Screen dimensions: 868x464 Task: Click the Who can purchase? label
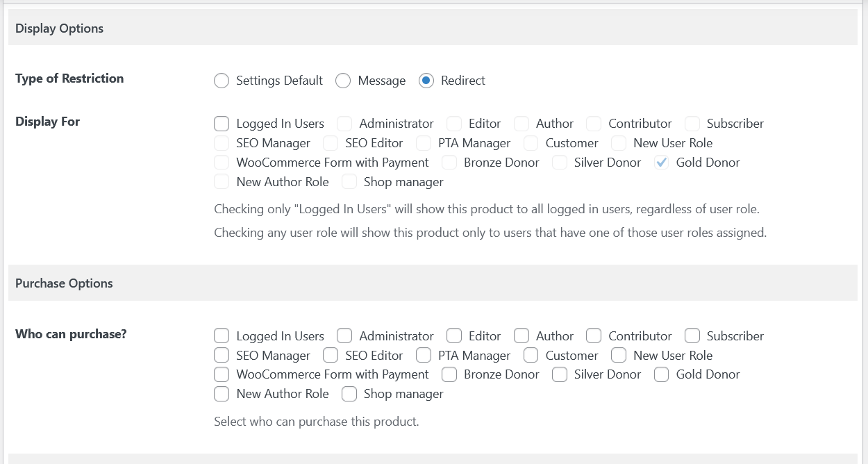click(71, 334)
